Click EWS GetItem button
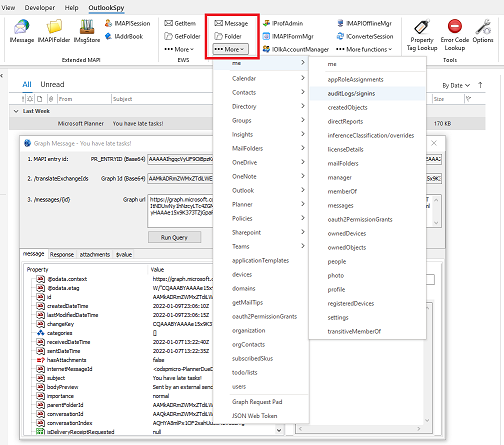 (180, 23)
